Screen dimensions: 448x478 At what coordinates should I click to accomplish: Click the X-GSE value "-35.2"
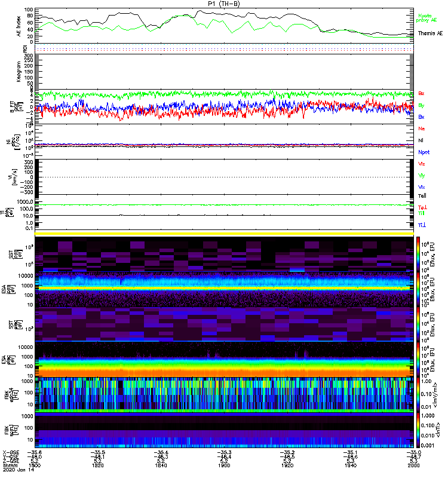pos(287,452)
